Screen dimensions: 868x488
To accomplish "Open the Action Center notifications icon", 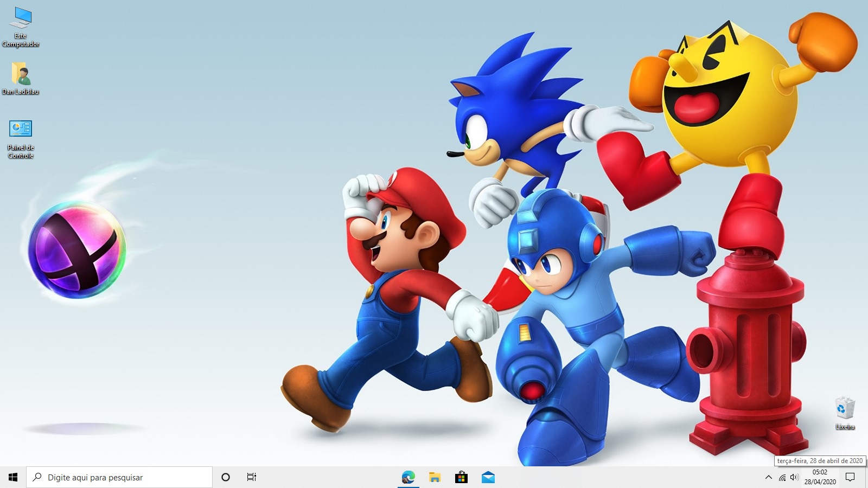I will click(x=850, y=477).
